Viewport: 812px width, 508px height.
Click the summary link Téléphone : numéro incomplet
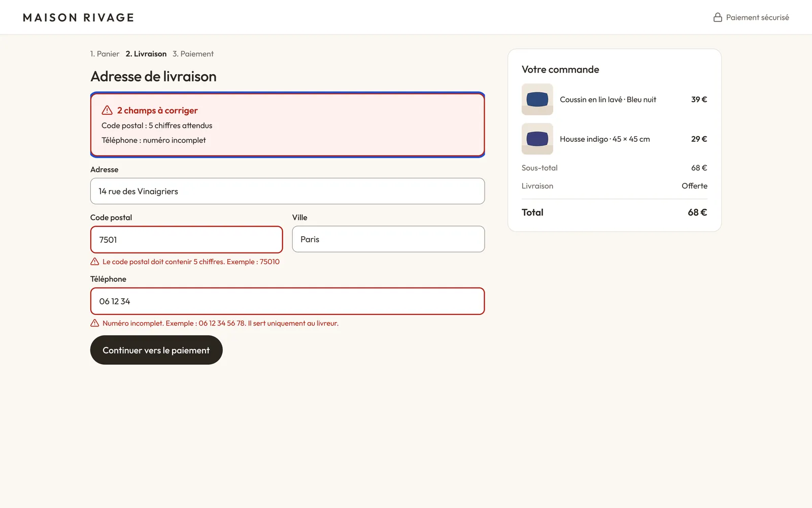pos(154,140)
